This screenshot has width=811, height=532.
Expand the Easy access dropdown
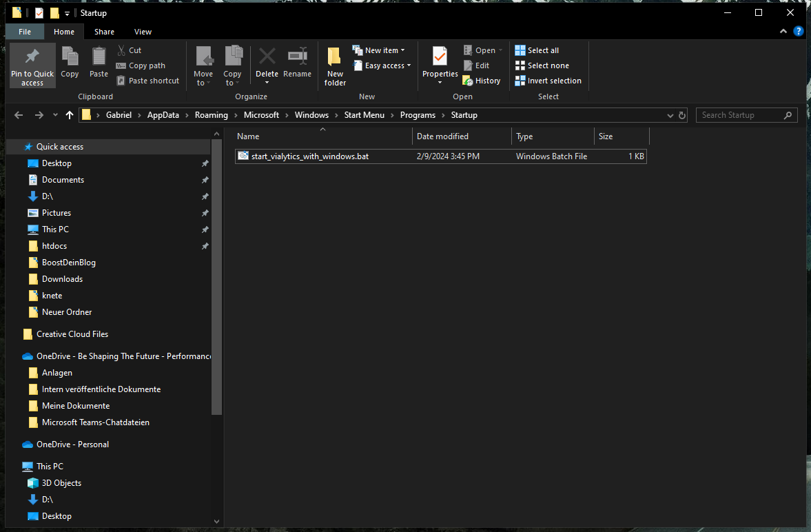point(382,65)
